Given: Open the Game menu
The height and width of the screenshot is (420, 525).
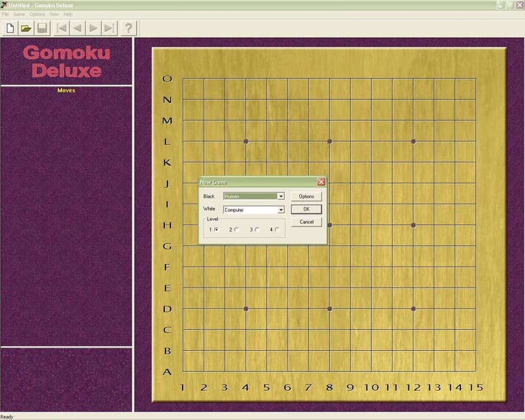Looking at the screenshot, I should coord(19,15).
